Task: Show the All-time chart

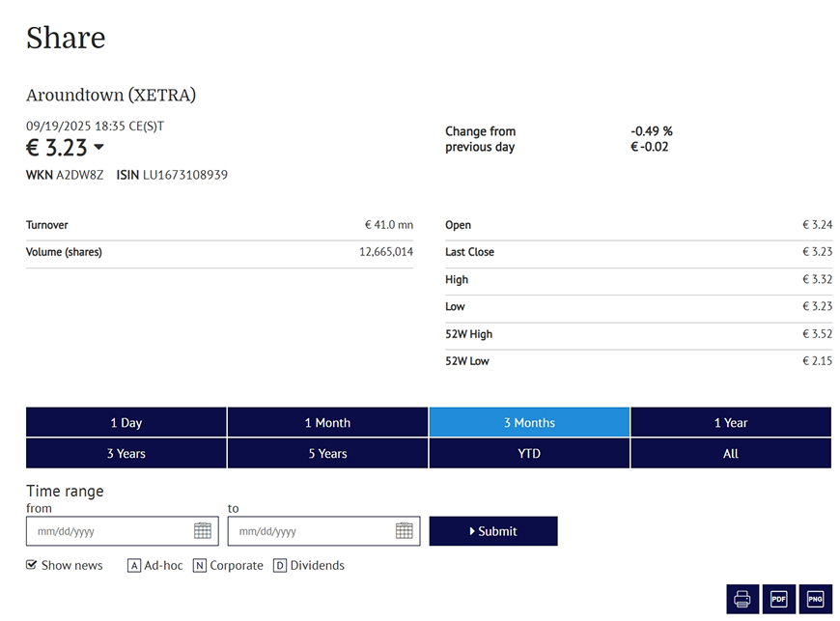Action: pos(730,452)
